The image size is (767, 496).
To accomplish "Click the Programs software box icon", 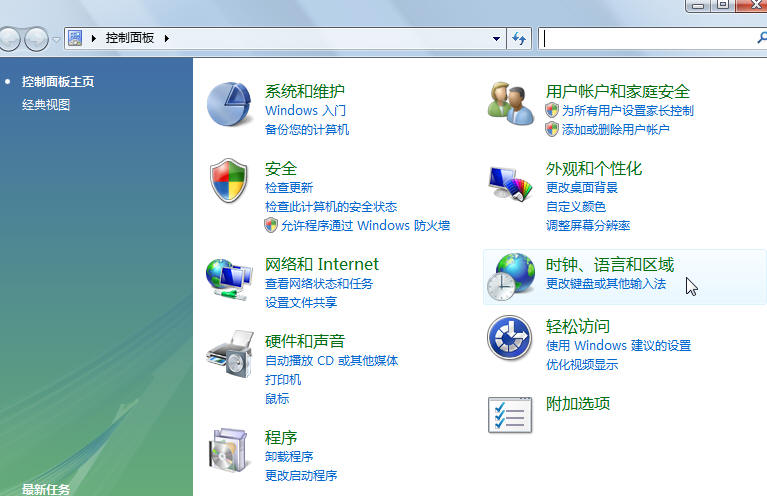I will tap(228, 450).
